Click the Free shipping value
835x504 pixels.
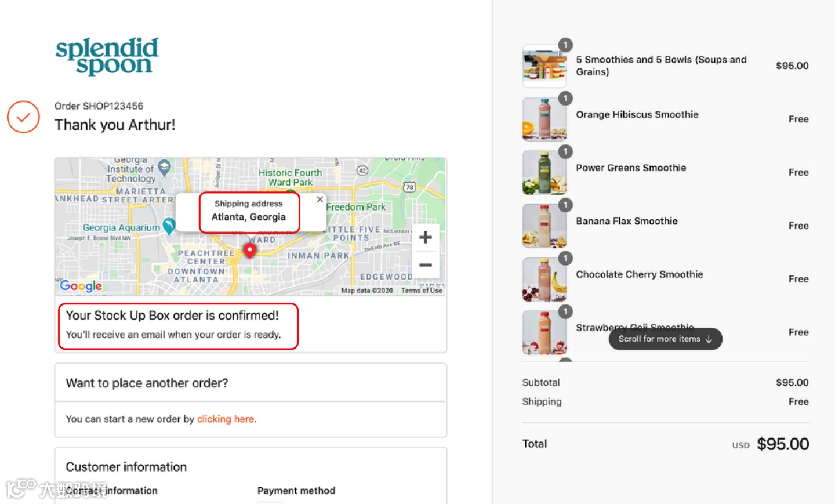[798, 401]
